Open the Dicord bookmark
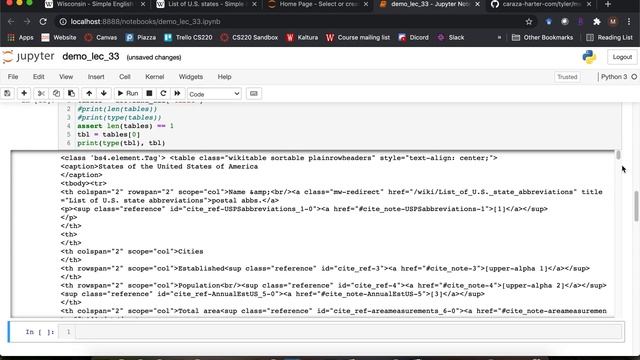Screen dimensions: 640x360 click(x=413, y=38)
